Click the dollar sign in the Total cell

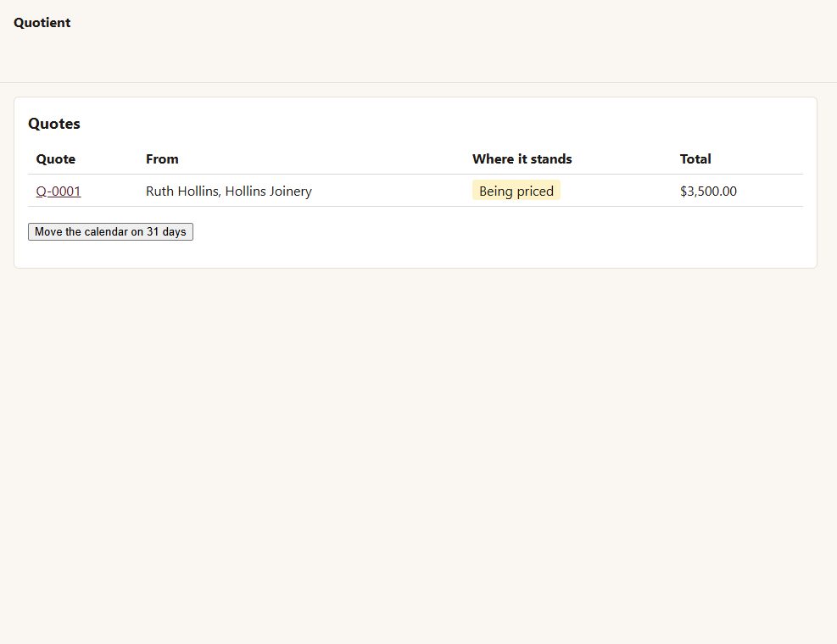[684, 191]
